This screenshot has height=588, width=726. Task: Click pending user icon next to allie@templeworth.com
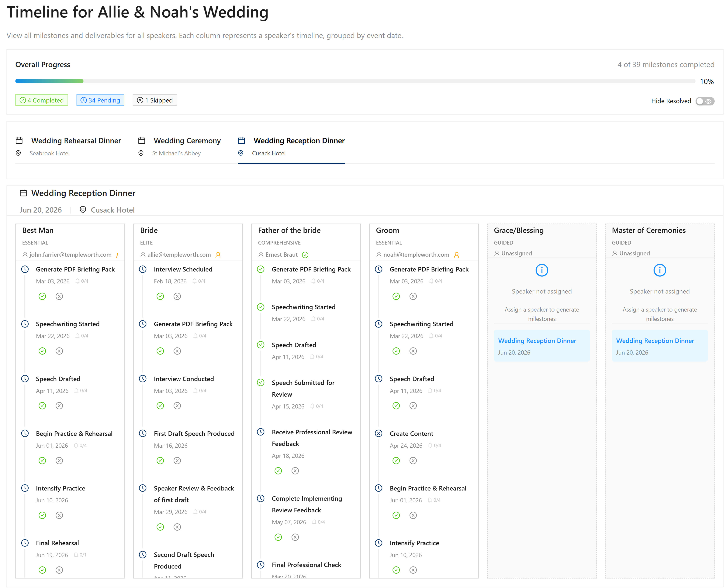tap(218, 255)
